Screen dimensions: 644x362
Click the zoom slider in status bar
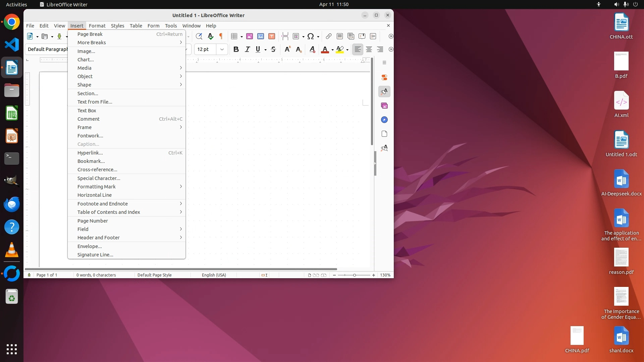tap(354, 275)
